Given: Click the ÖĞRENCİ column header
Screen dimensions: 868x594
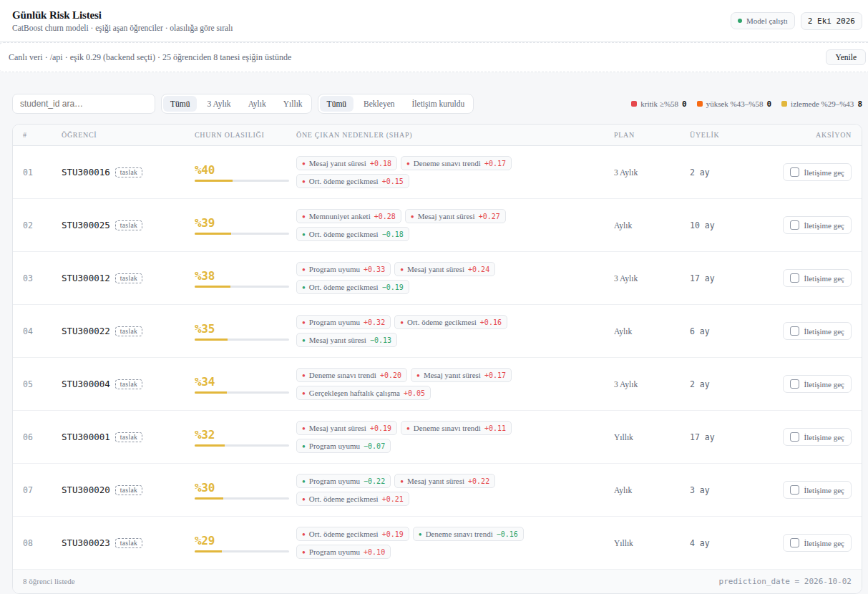Looking at the screenshot, I should [x=79, y=135].
